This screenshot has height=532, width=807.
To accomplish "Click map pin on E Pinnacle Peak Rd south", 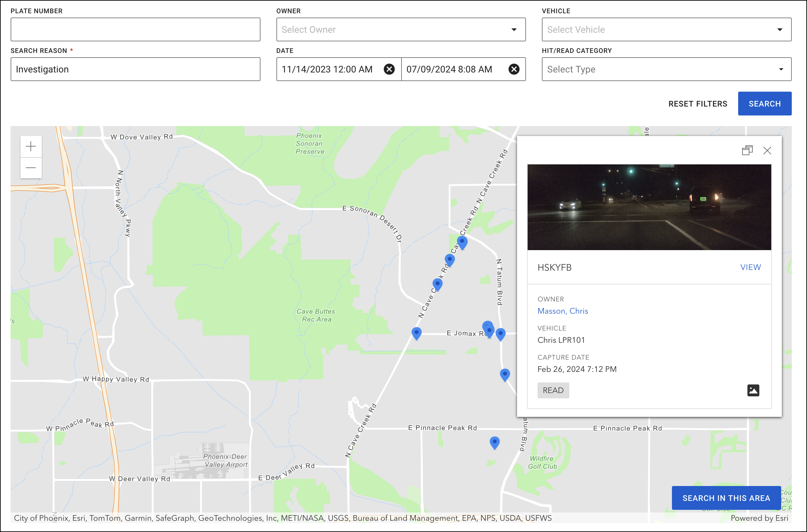I will pos(495,442).
